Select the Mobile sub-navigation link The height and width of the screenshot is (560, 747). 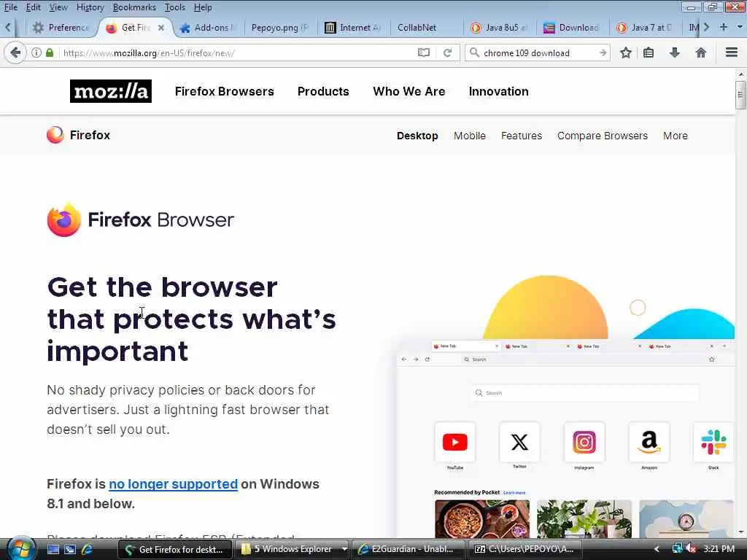470,136
